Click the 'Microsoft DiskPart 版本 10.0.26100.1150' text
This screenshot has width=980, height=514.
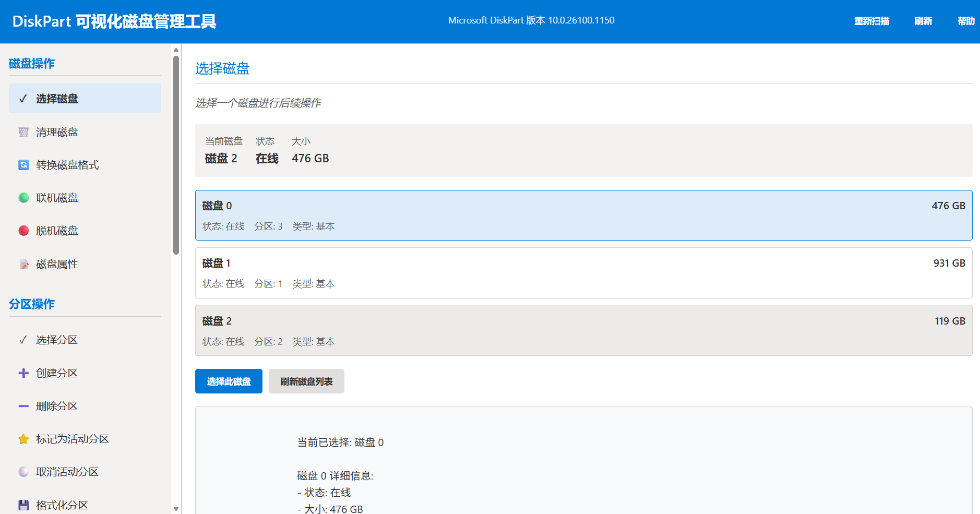tap(531, 20)
